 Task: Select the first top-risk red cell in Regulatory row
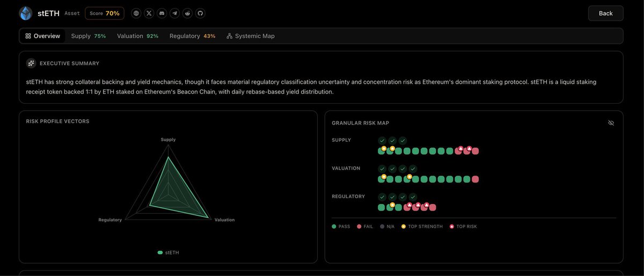pyautogui.click(x=407, y=207)
